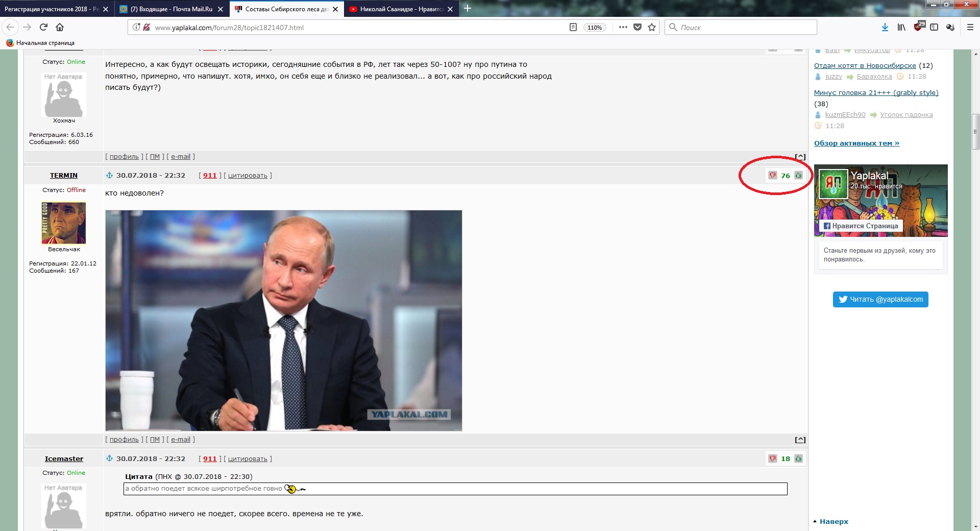
Task: Click e-mail link under TERMIN's post
Action: [181, 440]
